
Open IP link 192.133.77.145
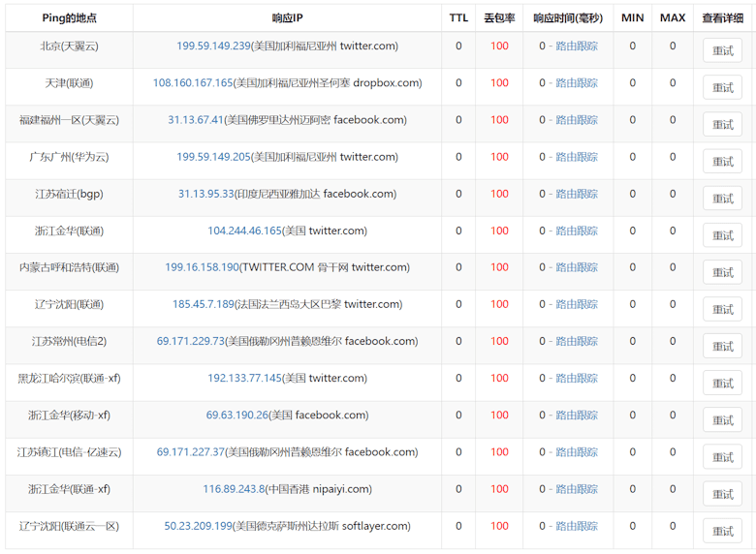click(x=244, y=378)
